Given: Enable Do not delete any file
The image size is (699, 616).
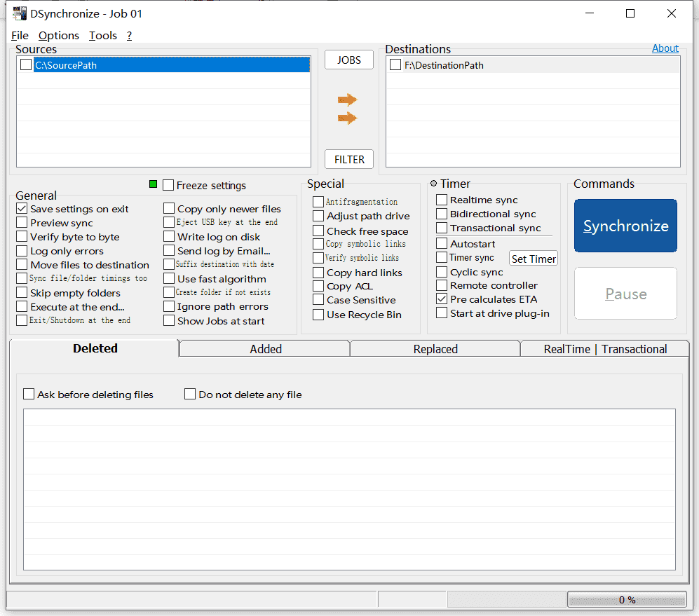Looking at the screenshot, I should coord(190,394).
